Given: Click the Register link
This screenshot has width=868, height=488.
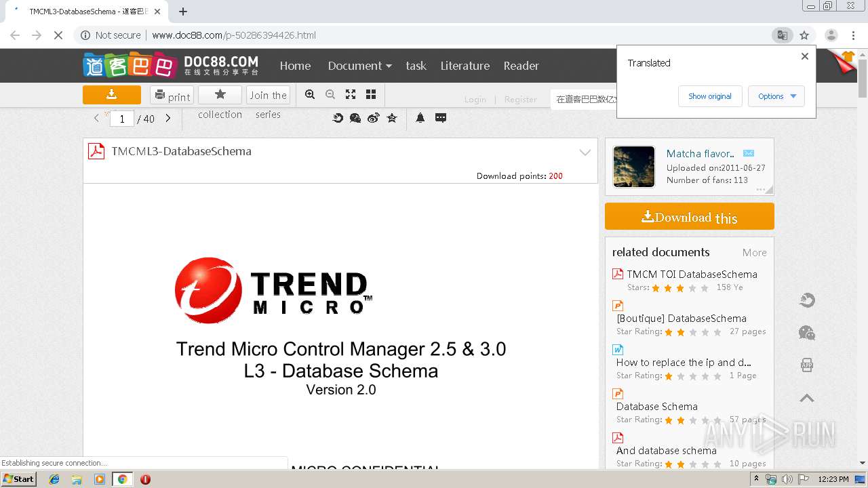Looking at the screenshot, I should pyautogui.click(x=520, y=99).
